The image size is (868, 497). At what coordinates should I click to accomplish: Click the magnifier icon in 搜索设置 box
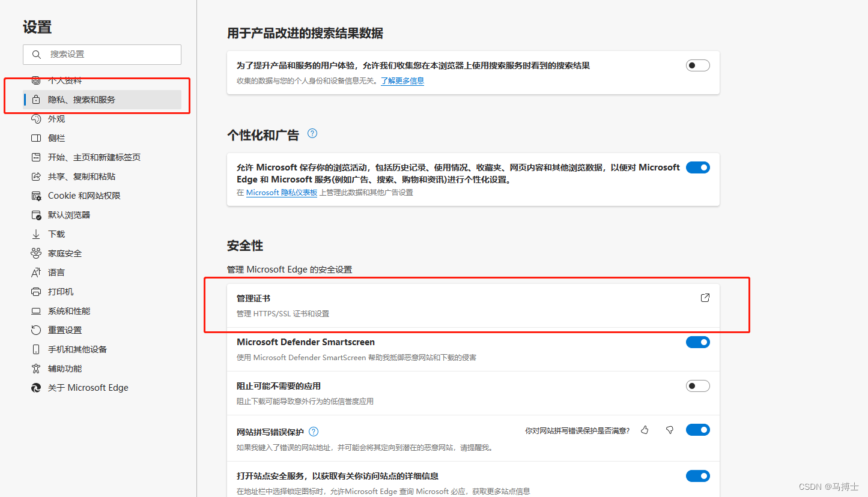click(36, 54)
